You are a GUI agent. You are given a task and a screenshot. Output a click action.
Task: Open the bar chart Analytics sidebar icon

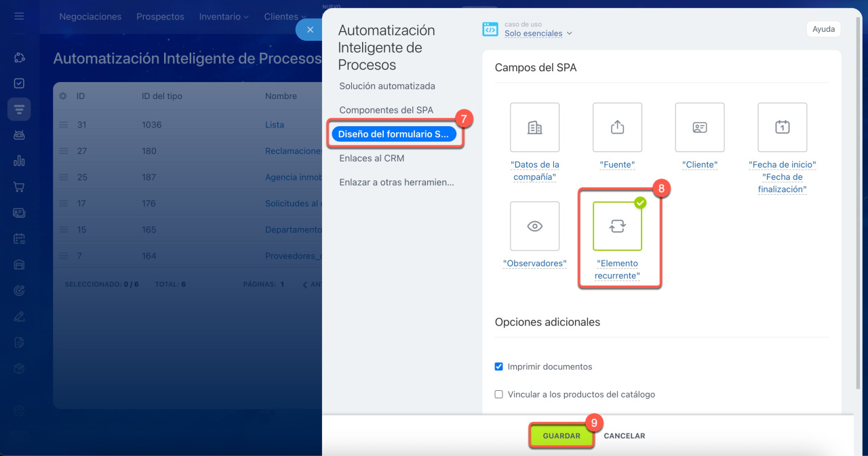[x=19, y=161]
